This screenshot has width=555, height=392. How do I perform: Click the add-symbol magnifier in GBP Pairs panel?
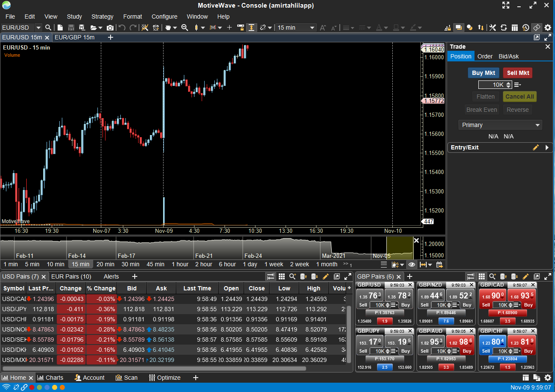click(493, 276)
